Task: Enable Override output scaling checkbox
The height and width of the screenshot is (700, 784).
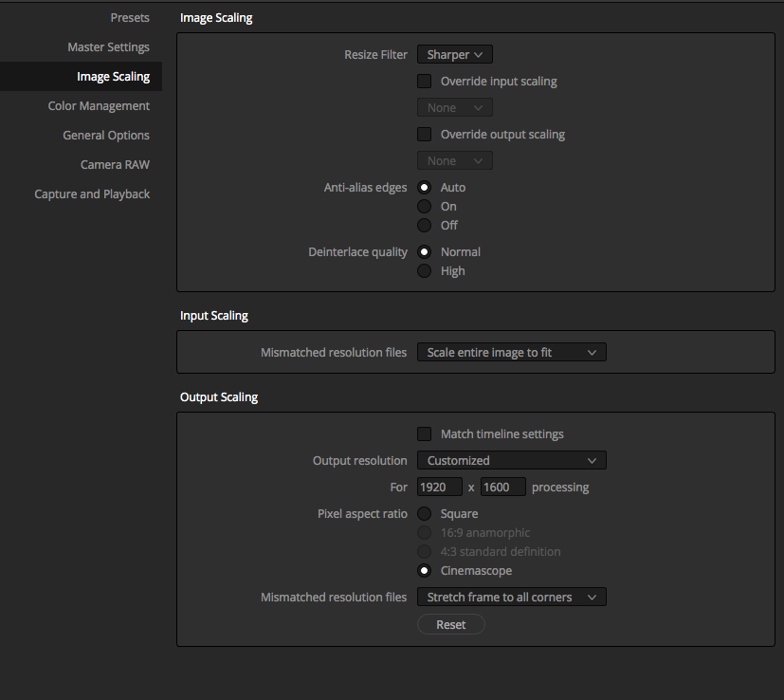Action: click(x=424, y=134)
